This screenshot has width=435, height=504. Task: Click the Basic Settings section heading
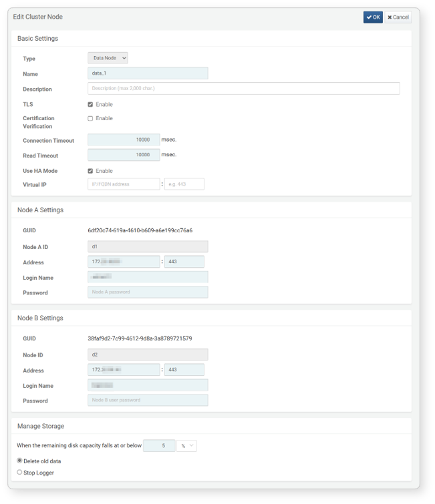click(x=37, y=38)
